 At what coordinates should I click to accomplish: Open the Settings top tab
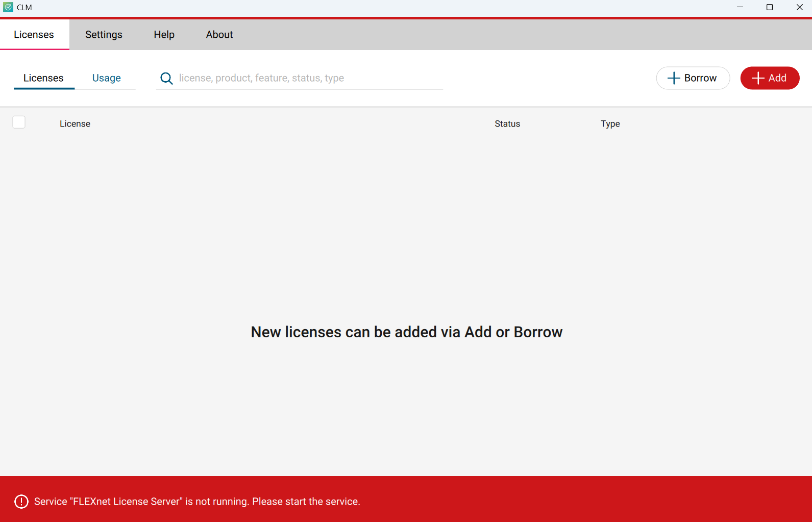click(x=104, y=35)
